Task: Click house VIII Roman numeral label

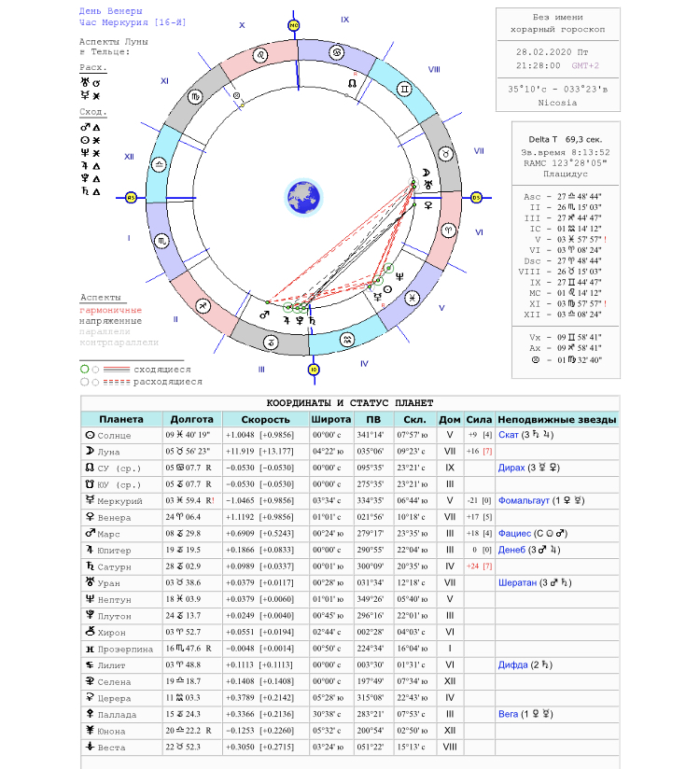Action: point(434,70)
